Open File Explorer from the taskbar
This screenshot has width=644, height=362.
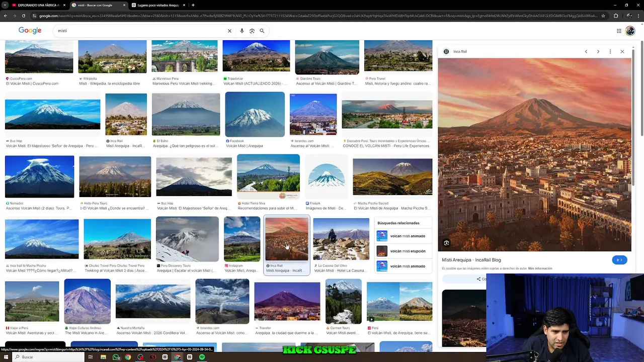point(103,357)
